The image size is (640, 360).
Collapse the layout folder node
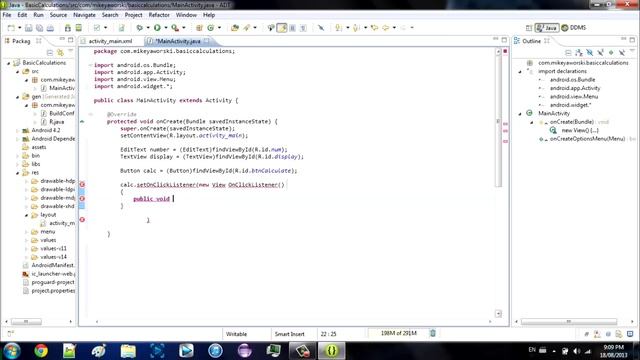coord(27,215)
